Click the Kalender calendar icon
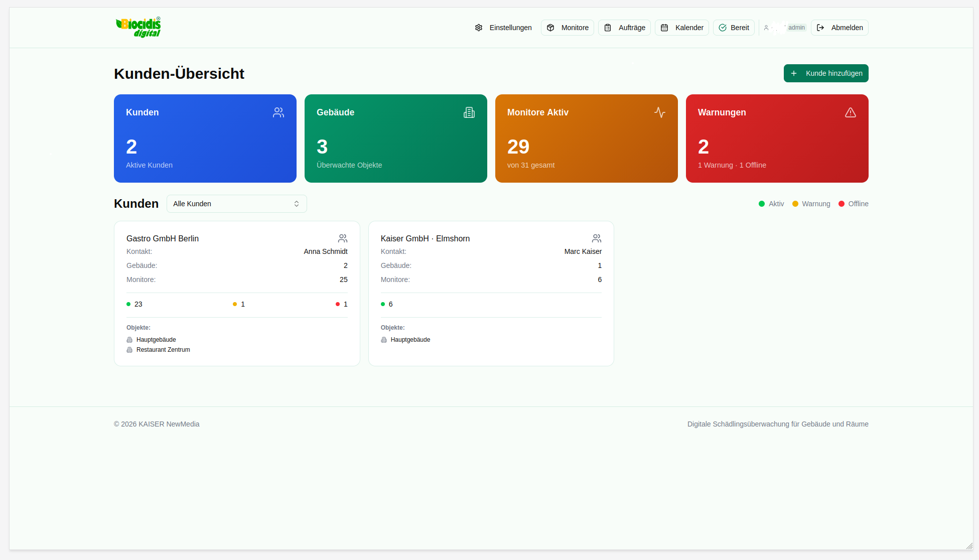This screenshot has width=979, height=560. [664, 28]
